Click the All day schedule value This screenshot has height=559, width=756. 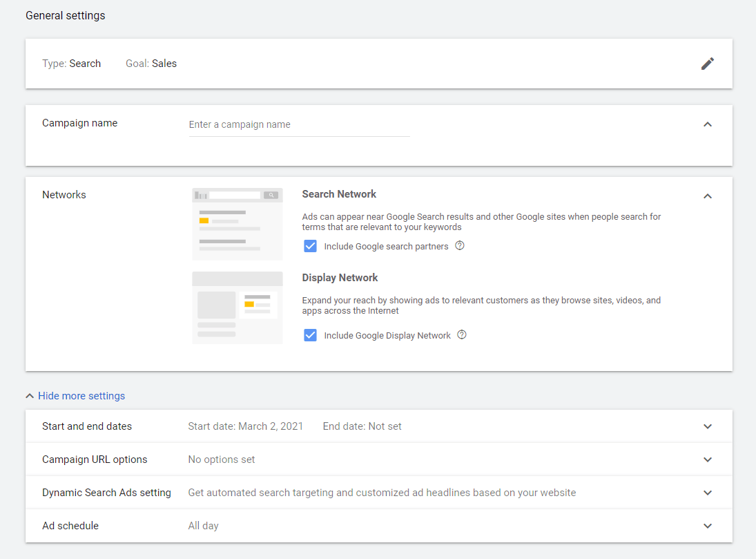[x=203, y=526]
